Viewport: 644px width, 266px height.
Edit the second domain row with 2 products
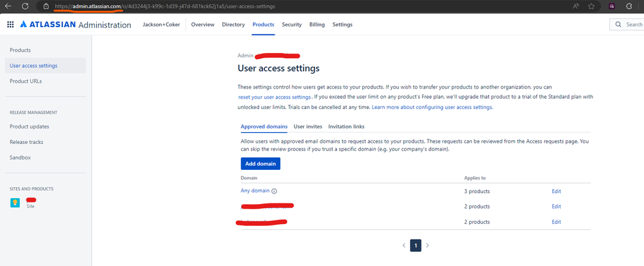[x=556, y=207]
